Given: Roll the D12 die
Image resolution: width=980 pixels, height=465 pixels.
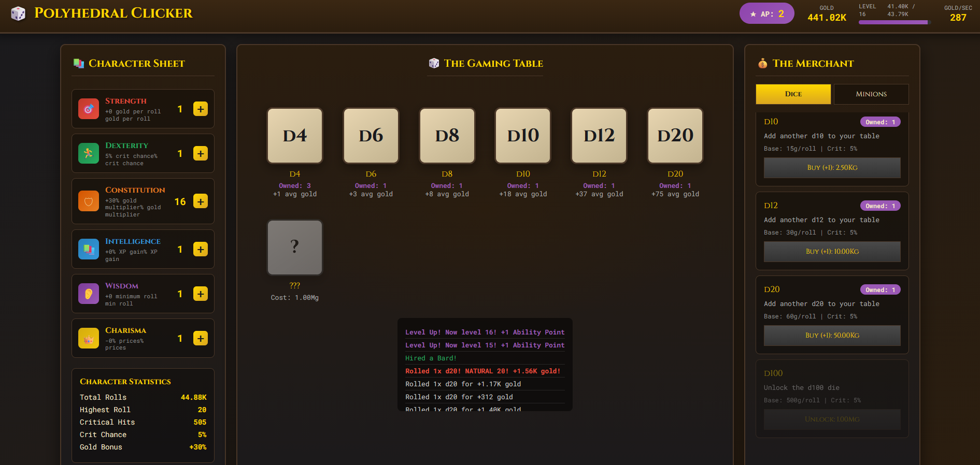Looking at the screenshot, I should 599,135.
